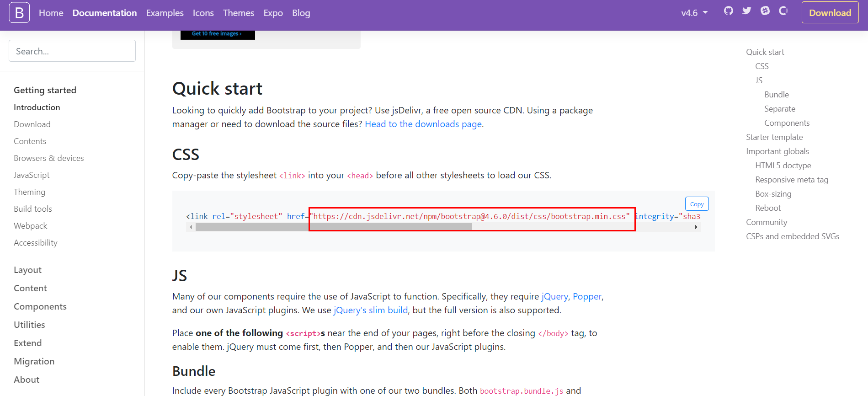868x396 pixels.
Task: Open the jQuery link
Action: 555,296
